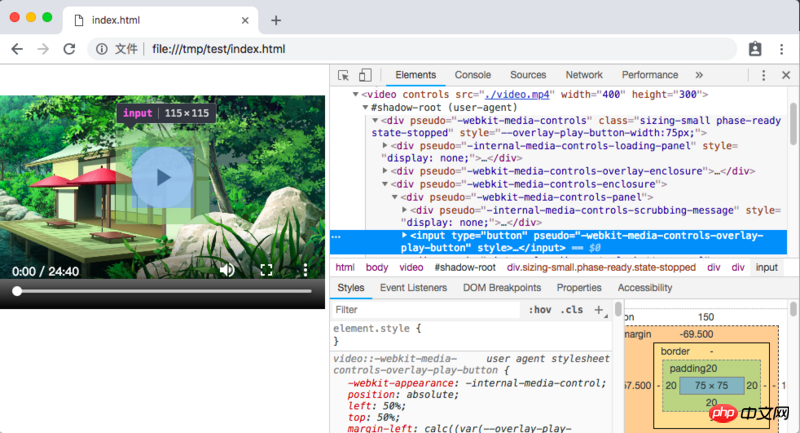
Task: Open a new browser tab
Action: (x=276, y=20)
